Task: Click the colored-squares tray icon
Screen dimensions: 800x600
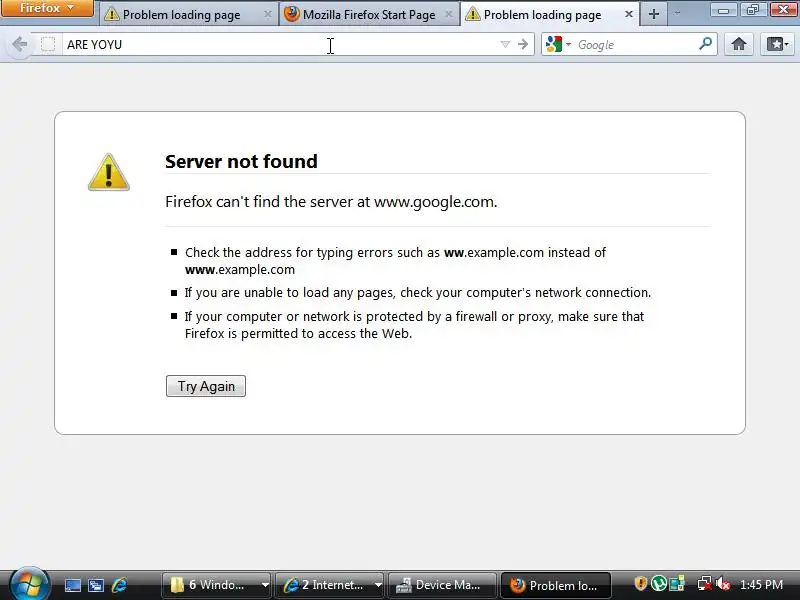Action: tap(677, 583)
